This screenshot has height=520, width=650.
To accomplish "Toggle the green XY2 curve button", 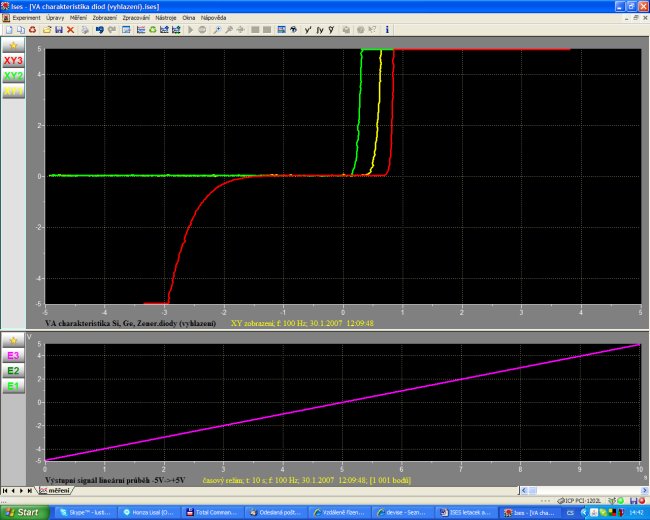I will 13,76.
